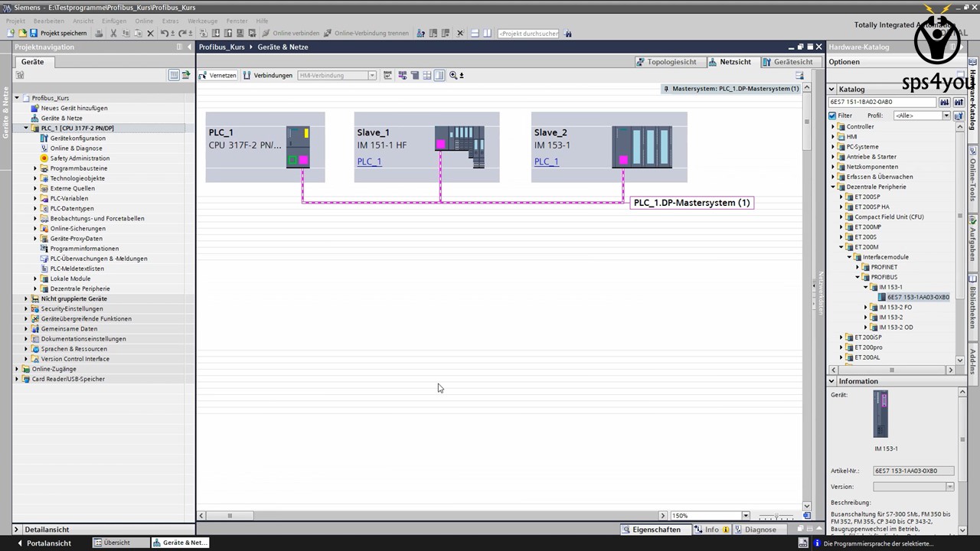Switch to the Gerätesicht tab
The width and height of the screenshot is (980, 551).
coord(788,62)
